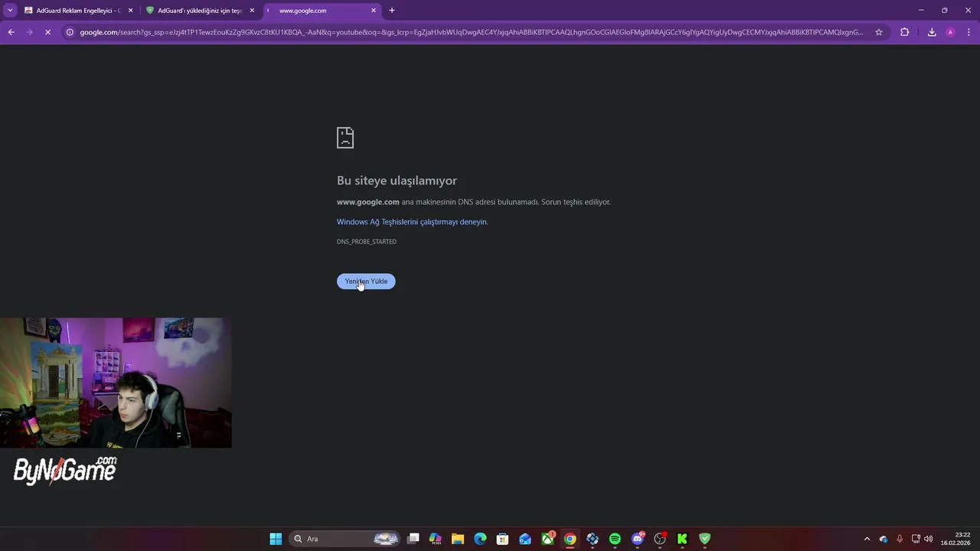Click the 'Bu siteye ulaşılamıyor' heading
The image size is (980, 551).
point(397,181)
